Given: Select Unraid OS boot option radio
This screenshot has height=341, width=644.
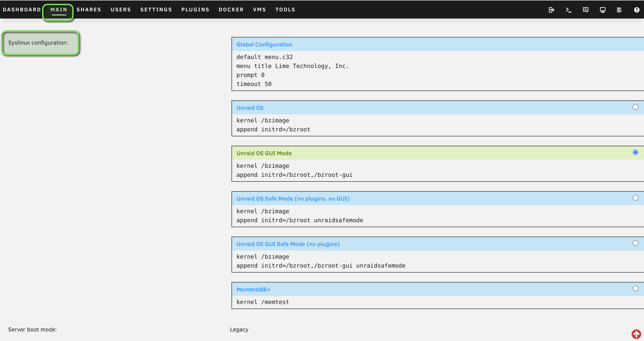Looking at the screenshot, I should tap(635, 107).
